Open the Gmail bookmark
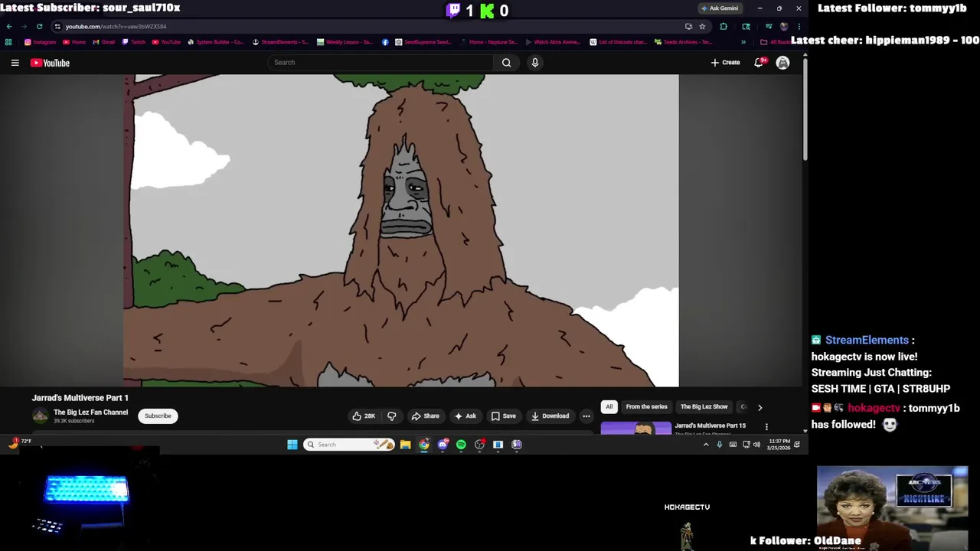The width and height of the screenshot is (980, 551). coord(103,42)
